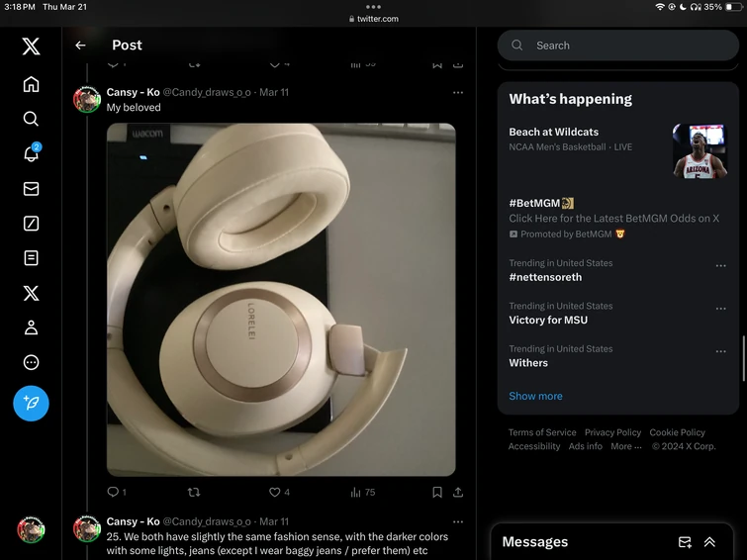Open Grok slash icon in sidebar

(x=31, y=223)
